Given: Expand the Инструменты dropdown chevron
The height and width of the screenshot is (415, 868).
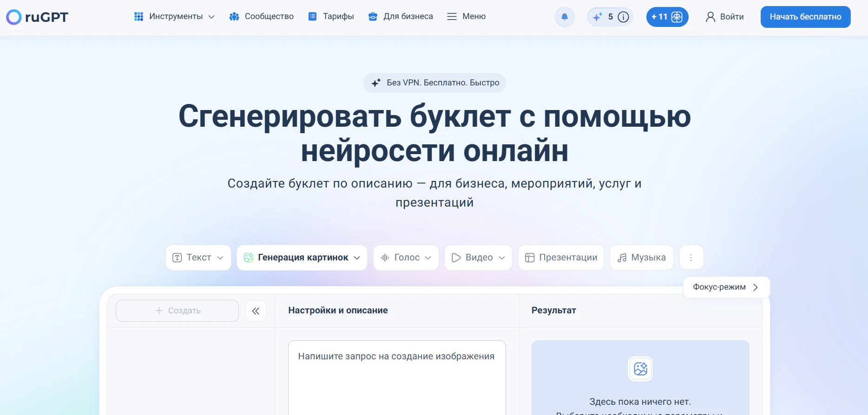Looking at the screenshot, I should click(211, 17).
